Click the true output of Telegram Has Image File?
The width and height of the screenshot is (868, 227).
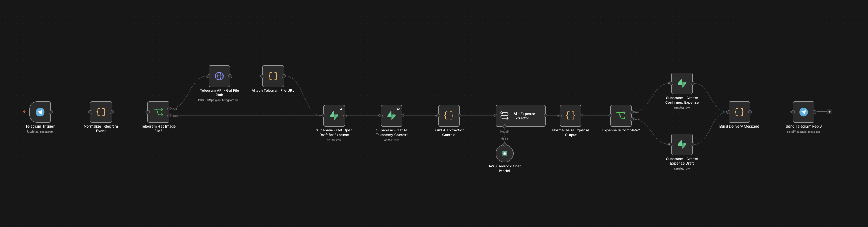(169, 109)
